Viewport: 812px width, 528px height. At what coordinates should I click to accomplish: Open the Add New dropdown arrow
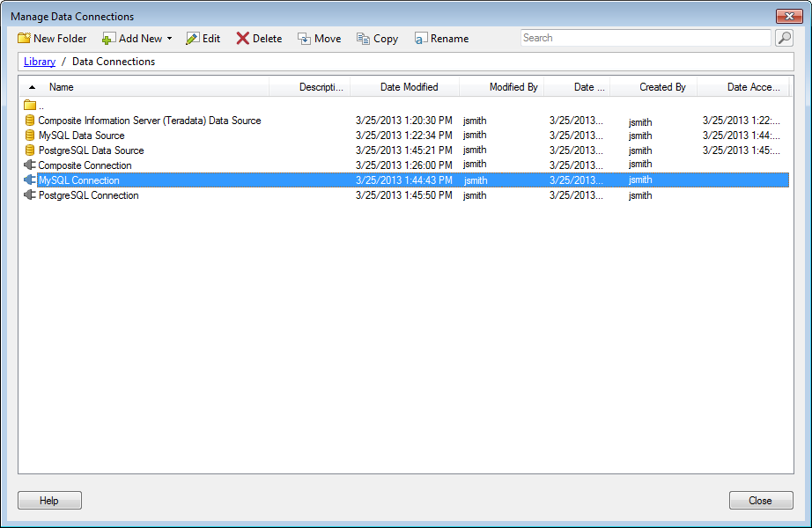click(169, 39)
